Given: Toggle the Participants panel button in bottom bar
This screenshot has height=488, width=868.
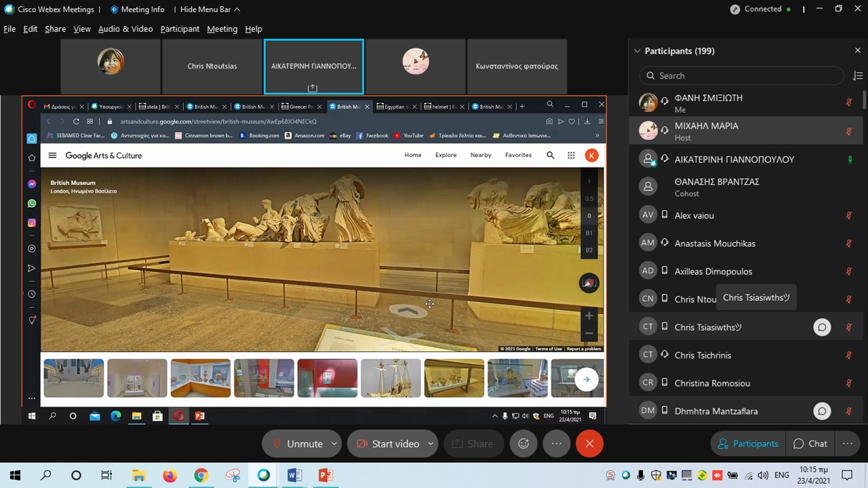Looking at the screenshot, I should pos(748,444).
